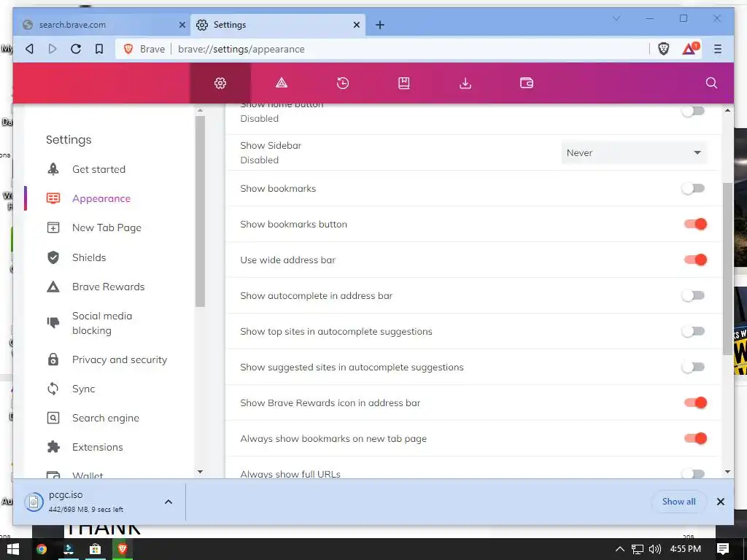The height and width of the screenshot is (560, 747).
Task: Open Privacy and security settings
Action: pyautogui.click(x=120, y=359)
